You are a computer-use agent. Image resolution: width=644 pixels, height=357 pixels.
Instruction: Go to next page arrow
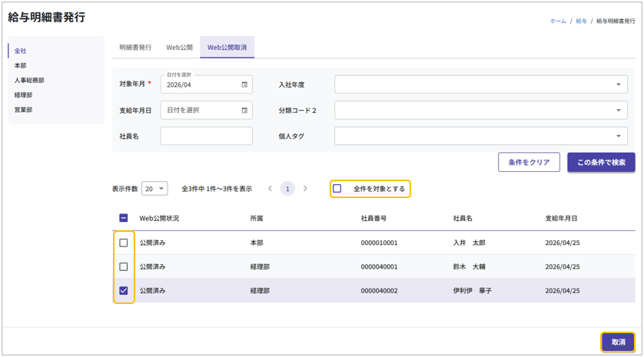[305, 189]
